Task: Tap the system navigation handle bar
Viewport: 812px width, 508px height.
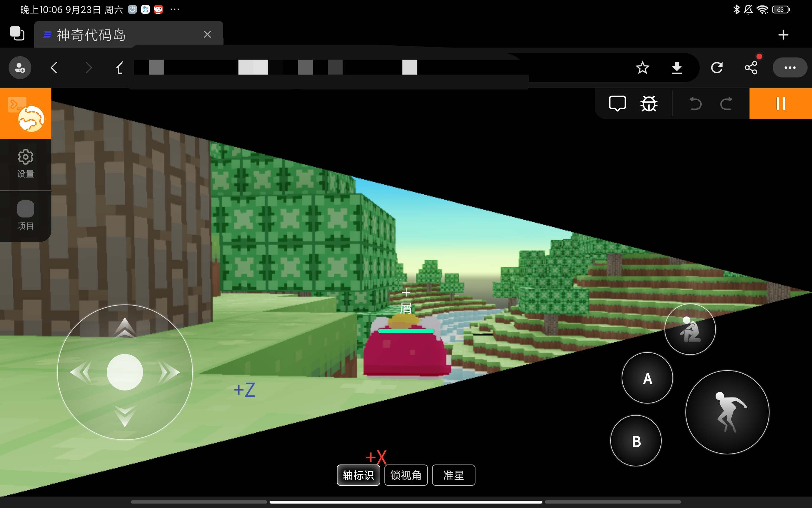Action: point(406,502)
